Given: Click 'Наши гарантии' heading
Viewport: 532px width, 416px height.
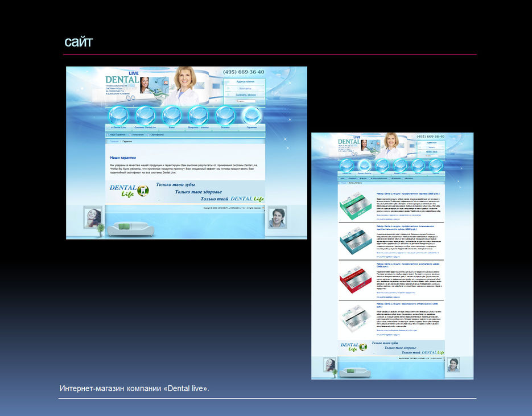Looking at the screenshot, I should [123, 158].
